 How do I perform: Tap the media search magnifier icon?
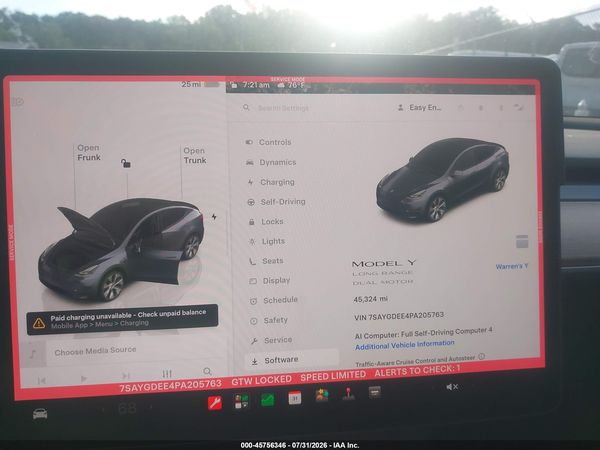click(x=207, y=371)
